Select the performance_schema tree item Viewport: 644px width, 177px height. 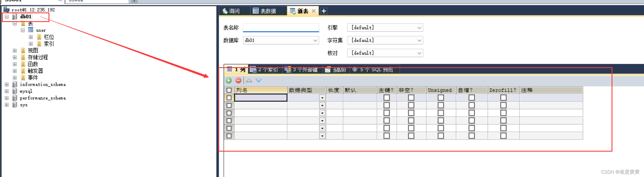(43, 98)
